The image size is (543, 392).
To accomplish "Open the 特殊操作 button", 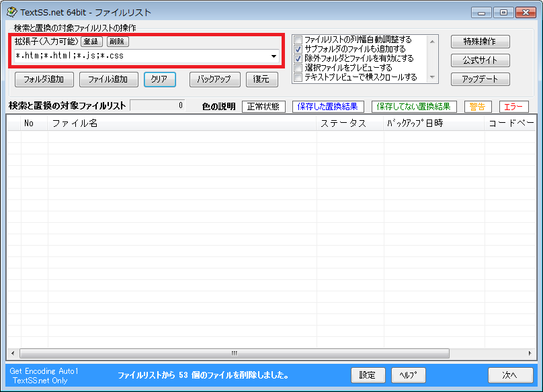I will pyautogui.click(x=480, y=42).
